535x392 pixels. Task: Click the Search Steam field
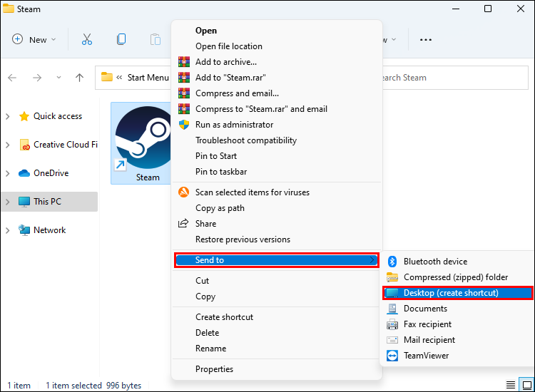(455, 78)
